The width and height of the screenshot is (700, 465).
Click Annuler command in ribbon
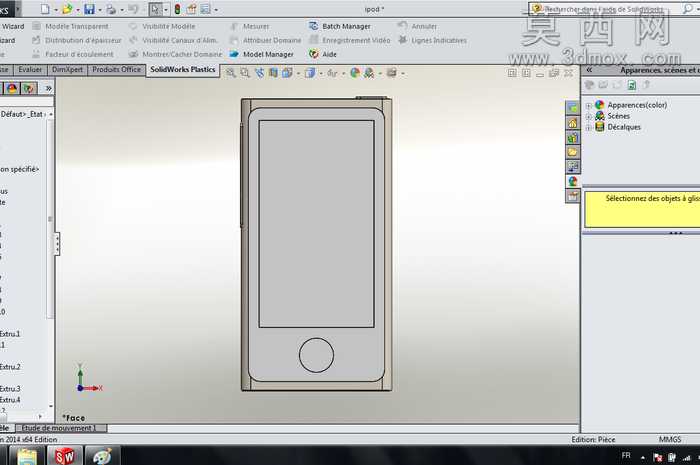[417, 26]
